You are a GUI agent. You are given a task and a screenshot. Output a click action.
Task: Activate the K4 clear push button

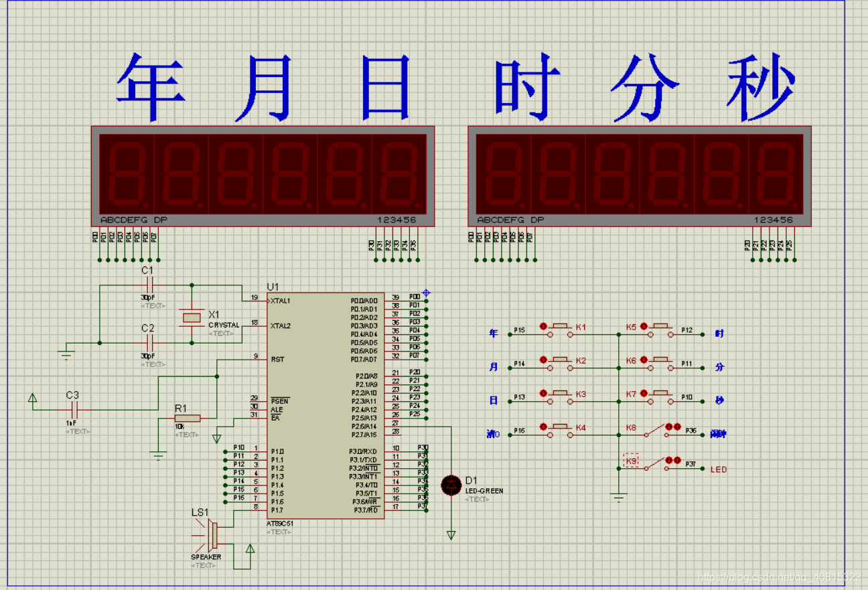tap(560, 430)
